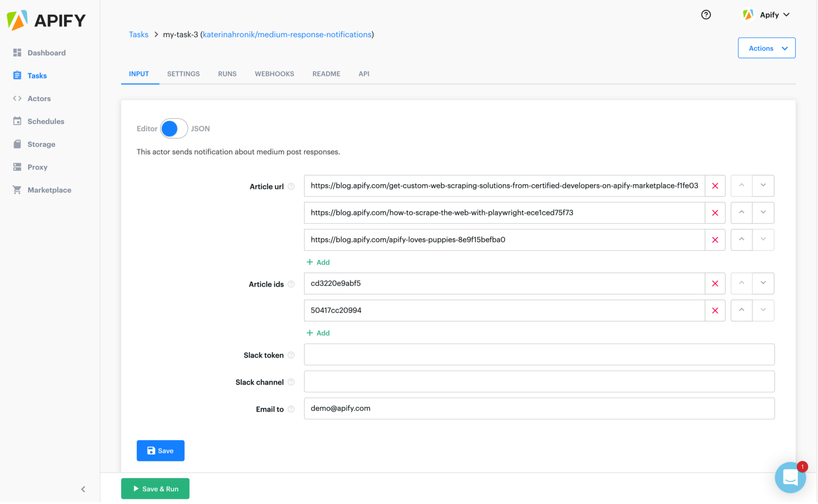Add a new Article url entry
Screen dimensions: 818x504
click(318, 263)
